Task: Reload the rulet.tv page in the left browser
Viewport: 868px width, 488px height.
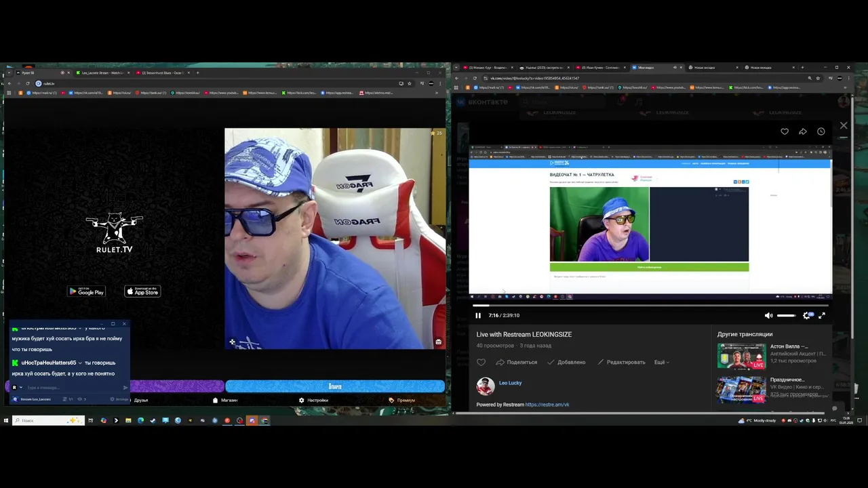Action: (x=28, y=83)
